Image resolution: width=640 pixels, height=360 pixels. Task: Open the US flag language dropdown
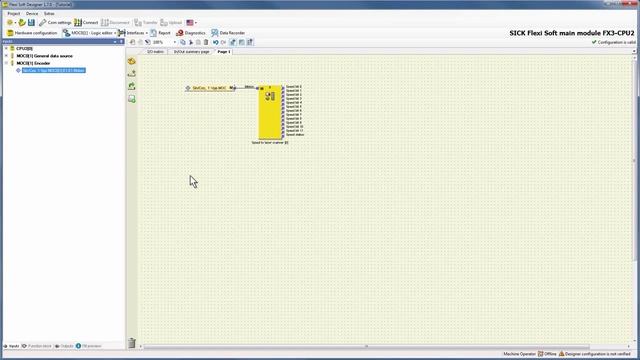(191, 22)
